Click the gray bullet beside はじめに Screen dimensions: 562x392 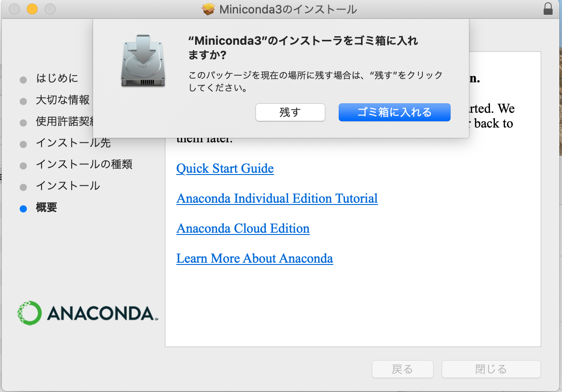23,80
